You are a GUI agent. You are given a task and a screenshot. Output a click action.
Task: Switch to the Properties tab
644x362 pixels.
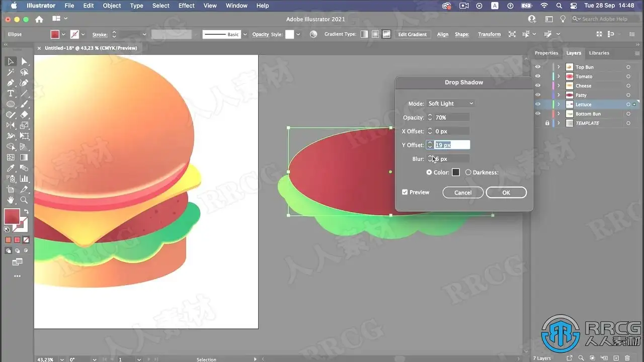(546, 53)
